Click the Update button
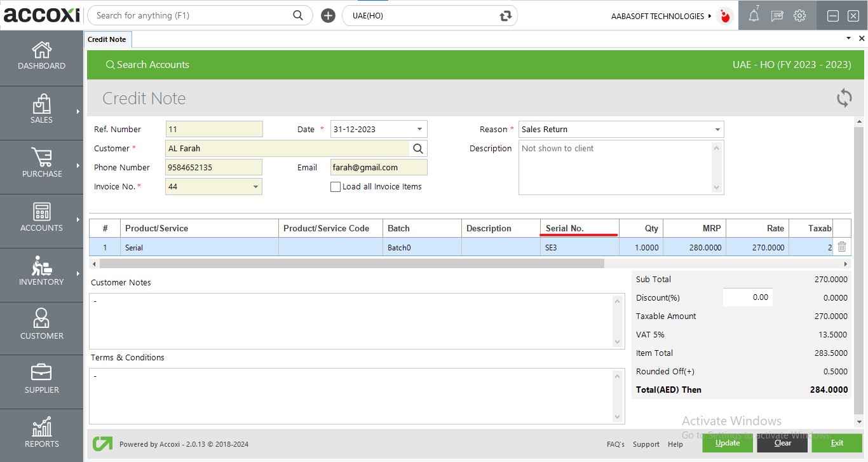 pos(727,443)
